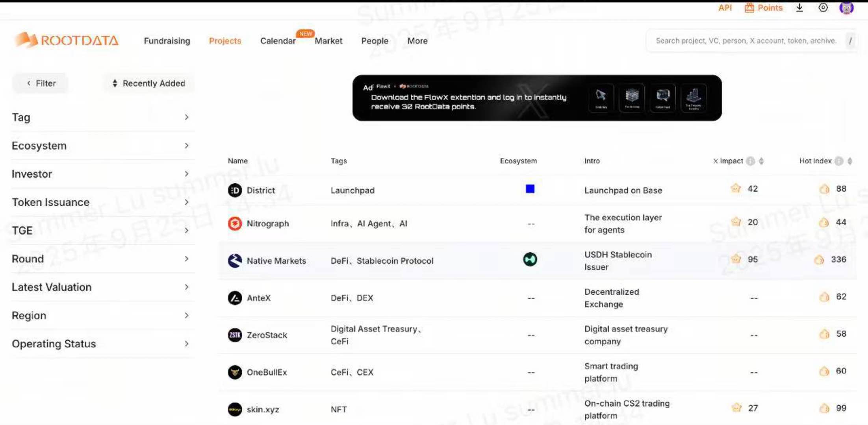Open the user avatar menu

click(x=846, y=7)
